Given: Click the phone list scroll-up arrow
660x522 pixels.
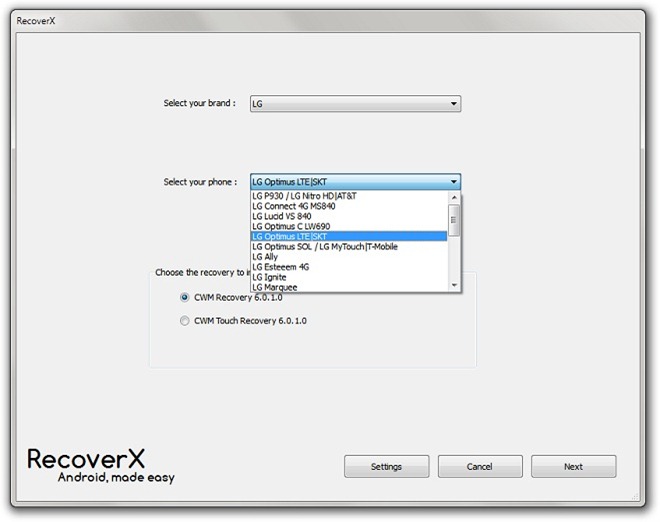Looking at the screenshot, I should pos(454,197).
